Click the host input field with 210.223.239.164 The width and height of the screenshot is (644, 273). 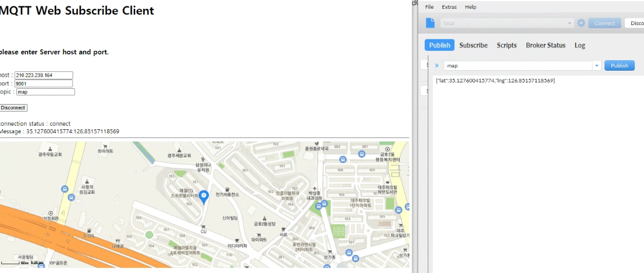tap(44, 75)
